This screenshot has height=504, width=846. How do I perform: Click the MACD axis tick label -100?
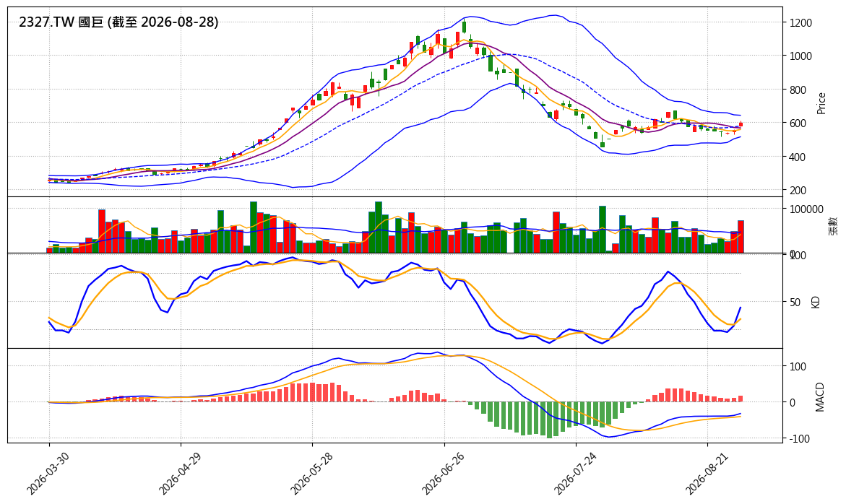pos(800,439)
